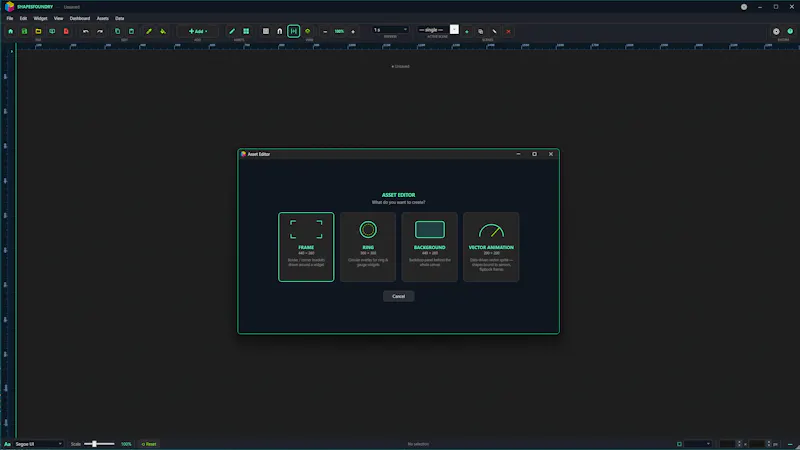
Task: Open the Add dropdown button
Action: click(x=198, y=31)
